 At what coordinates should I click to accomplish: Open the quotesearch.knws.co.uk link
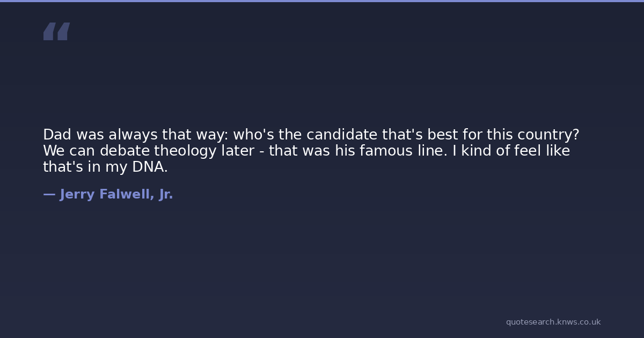[553, 322]
